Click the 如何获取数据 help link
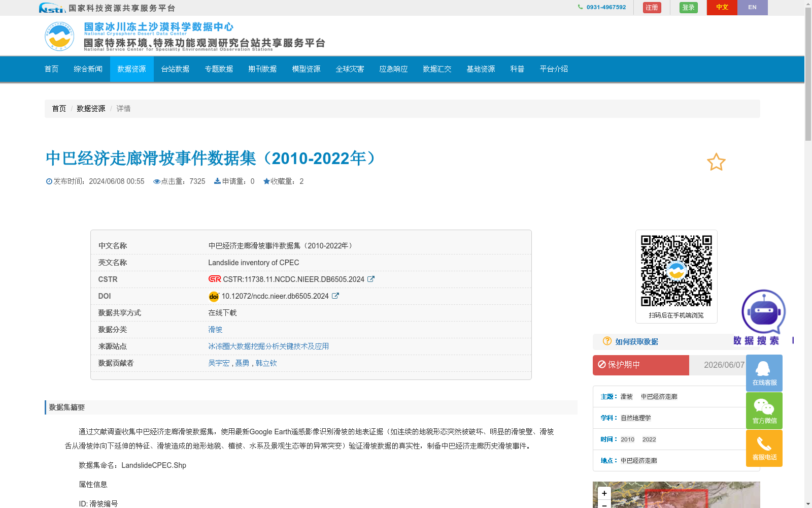The height and width of the screenshot is (508, 812). (x=637, y=342)
